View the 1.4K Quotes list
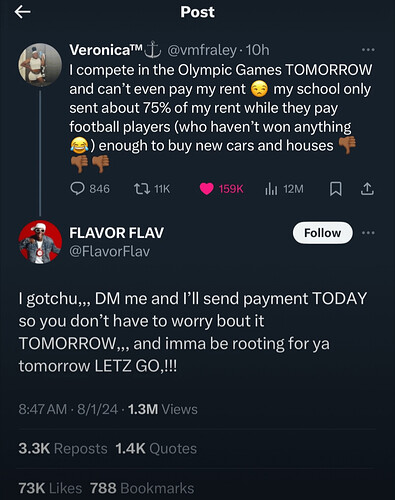 click(156, 448)
